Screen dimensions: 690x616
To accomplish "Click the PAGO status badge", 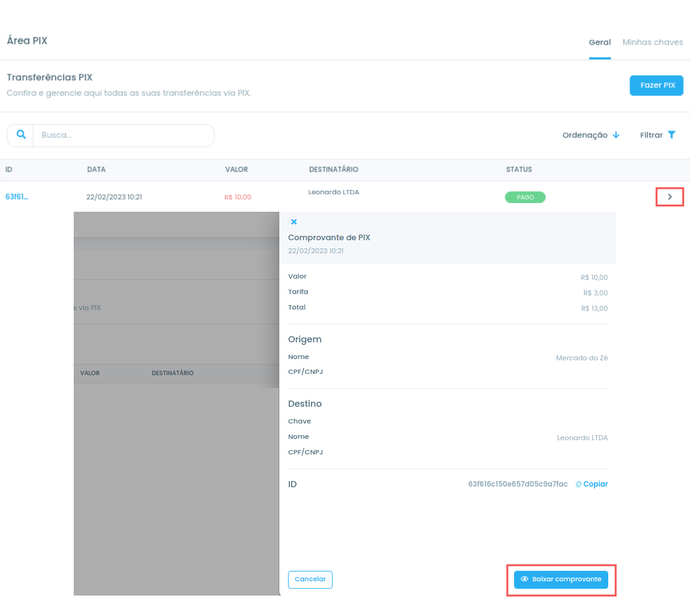I will pyautogui.click(x=525, y=197).
